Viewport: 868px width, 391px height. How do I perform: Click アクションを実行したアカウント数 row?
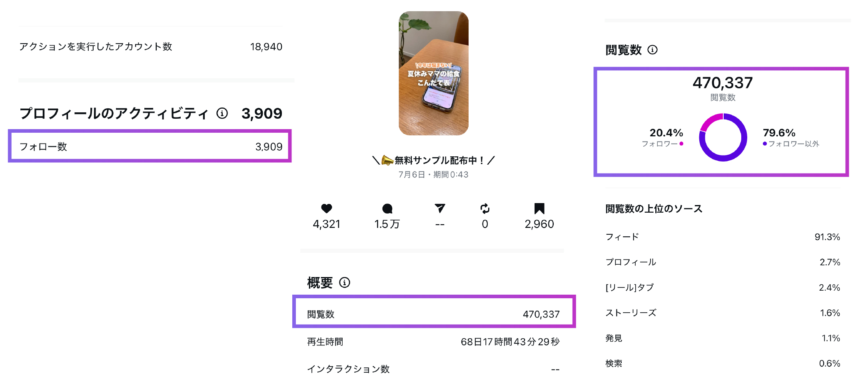coord(150,47)
